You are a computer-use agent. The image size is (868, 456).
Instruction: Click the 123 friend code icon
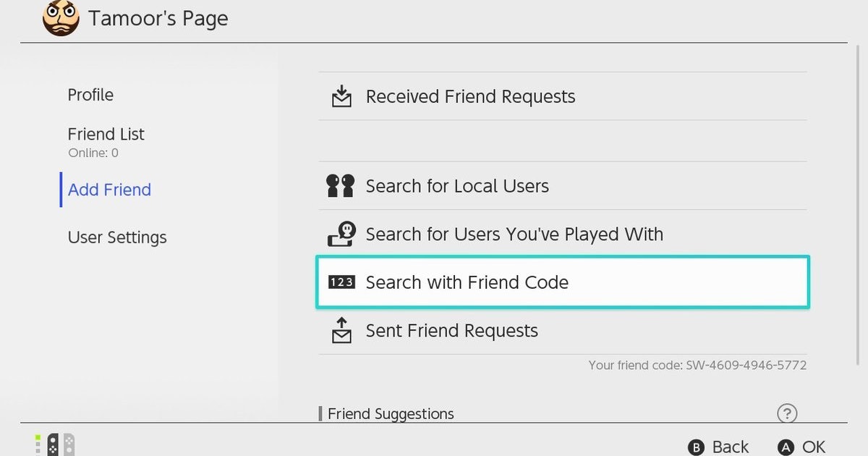click(x=341, y=282)
